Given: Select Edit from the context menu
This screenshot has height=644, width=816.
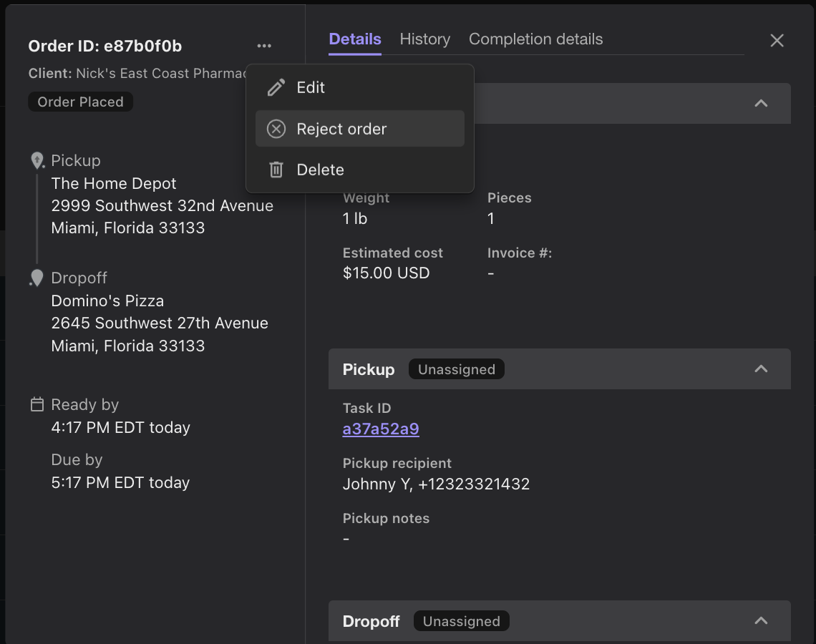Looking at the screenshot, I should pyautogui.click(x=310, y=87).
